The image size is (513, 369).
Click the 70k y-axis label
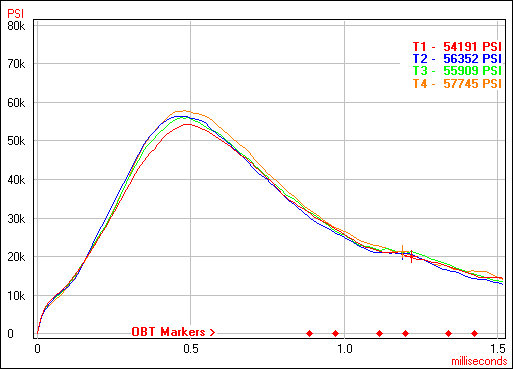(16, 64)
